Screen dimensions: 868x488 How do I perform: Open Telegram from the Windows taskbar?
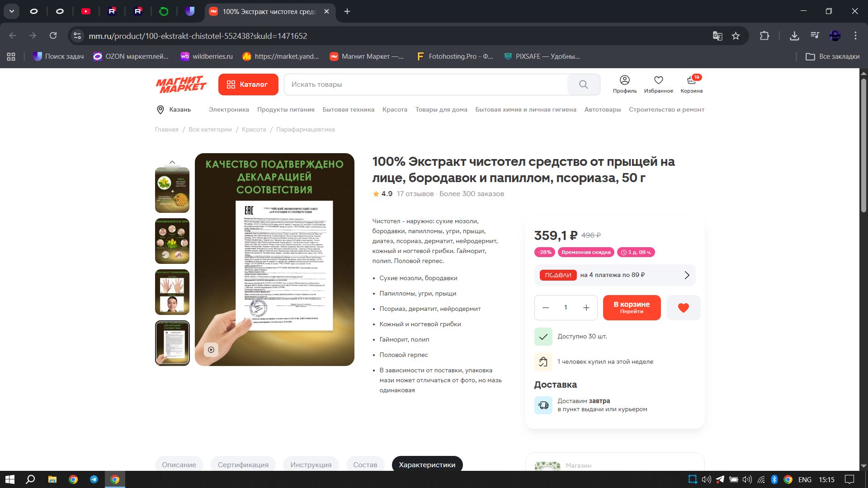94,479
